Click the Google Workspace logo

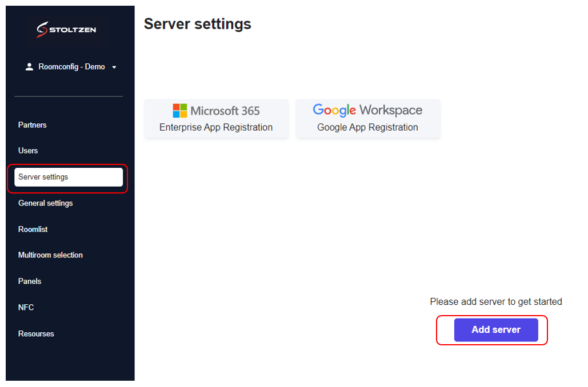coord(367,110)
